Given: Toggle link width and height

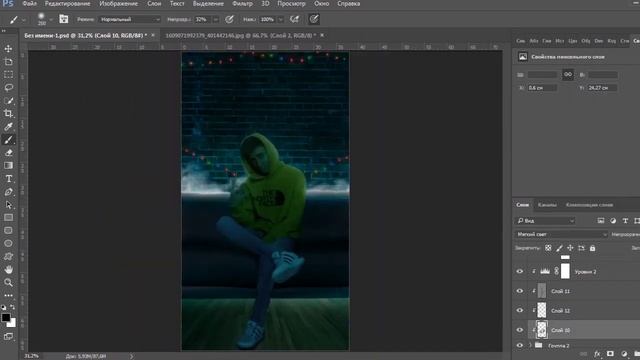Looking at the screenshot, I should (x=568, y=75).
